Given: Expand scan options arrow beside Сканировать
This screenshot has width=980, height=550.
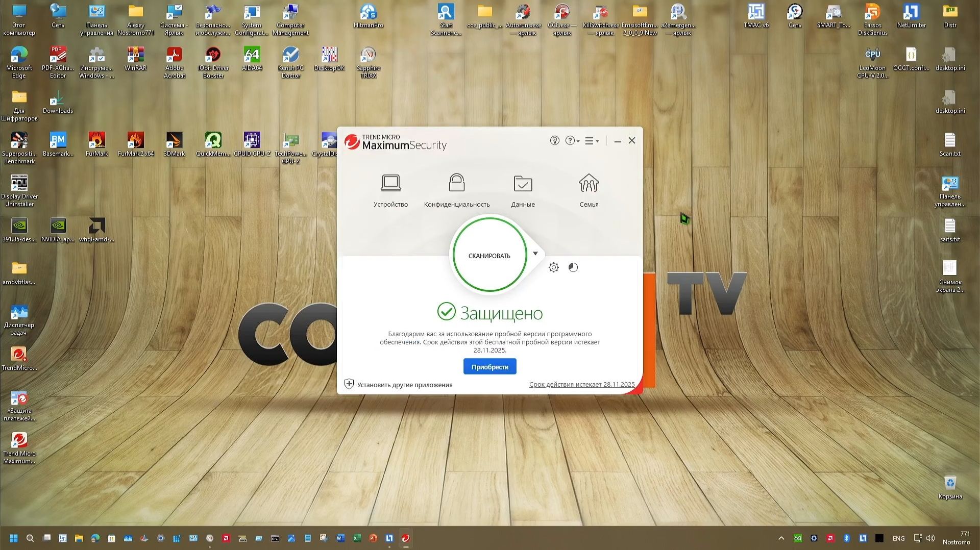Looking at the screenshot, I should point(535,253).
